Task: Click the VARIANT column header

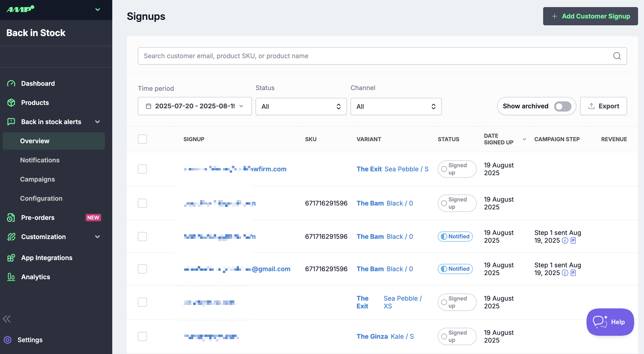Action: 369,139
